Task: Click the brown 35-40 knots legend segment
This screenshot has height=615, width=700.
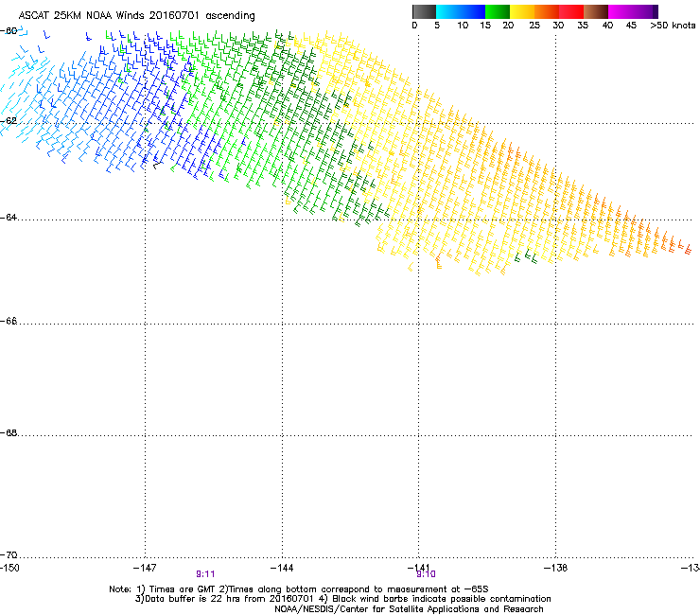Action: point(596,11)
